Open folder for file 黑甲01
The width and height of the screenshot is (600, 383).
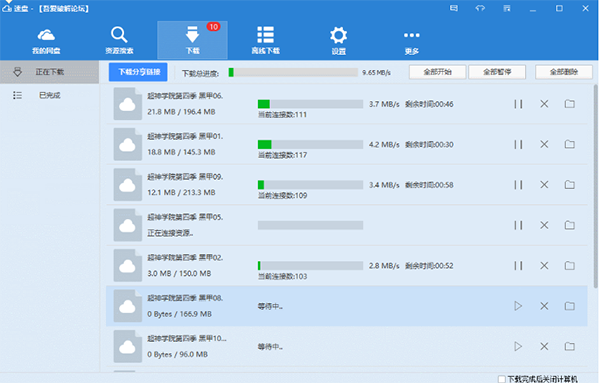click(x=570, y=145)
